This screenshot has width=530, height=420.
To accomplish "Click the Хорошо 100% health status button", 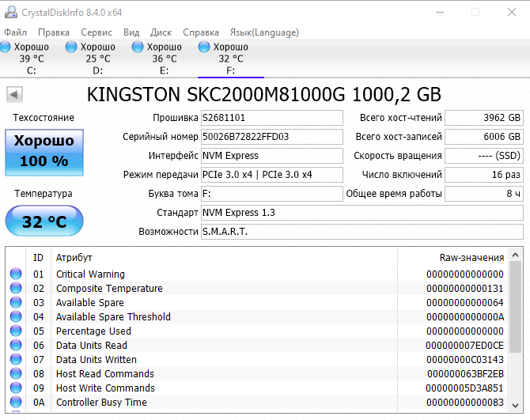I will 44,150.
